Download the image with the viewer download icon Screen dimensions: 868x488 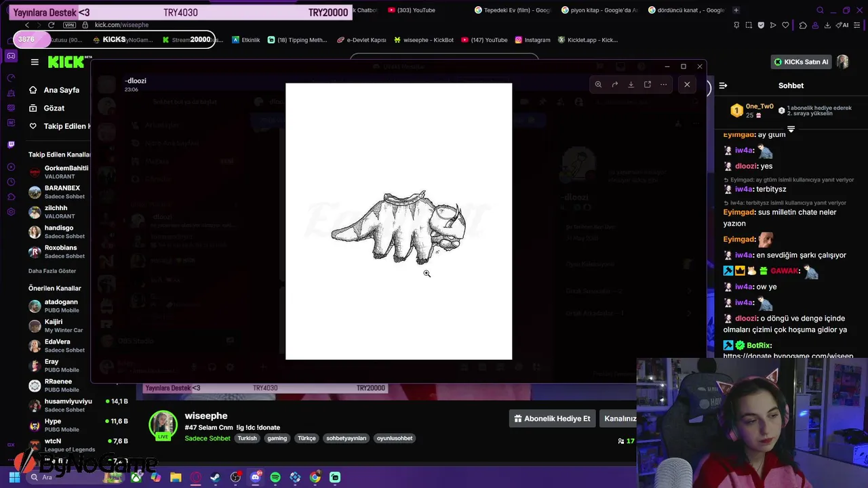pos(631,85)
